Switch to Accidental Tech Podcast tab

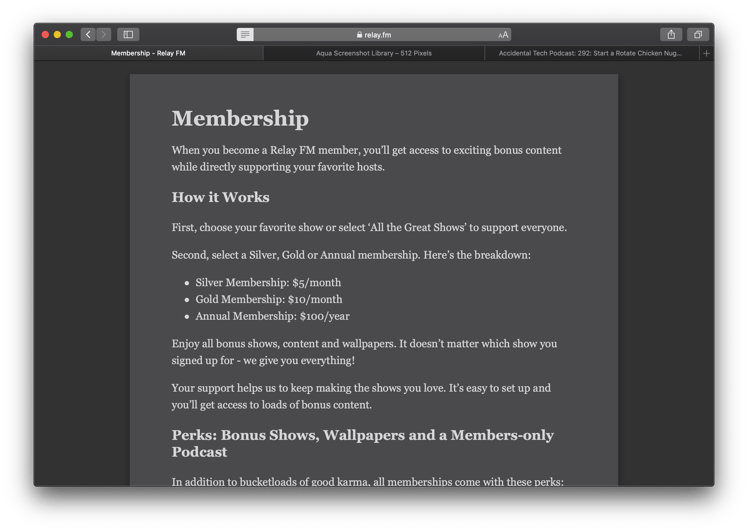[592, 53]
